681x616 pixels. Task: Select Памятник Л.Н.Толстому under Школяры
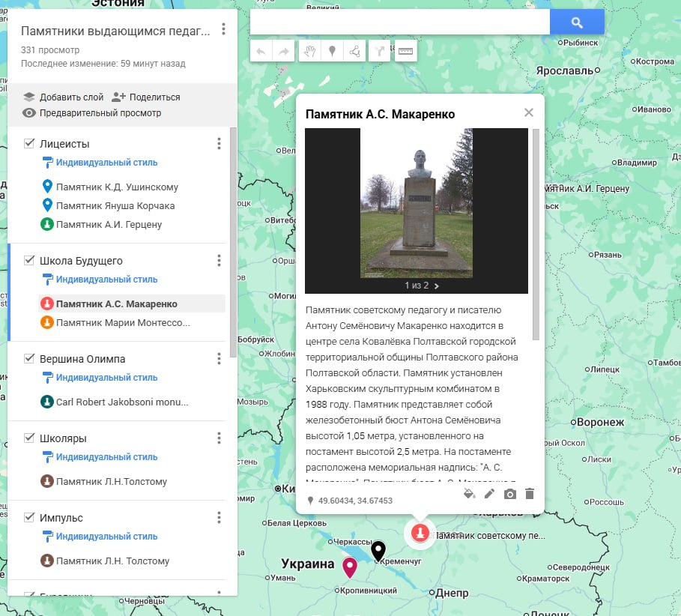coord(111,481)
